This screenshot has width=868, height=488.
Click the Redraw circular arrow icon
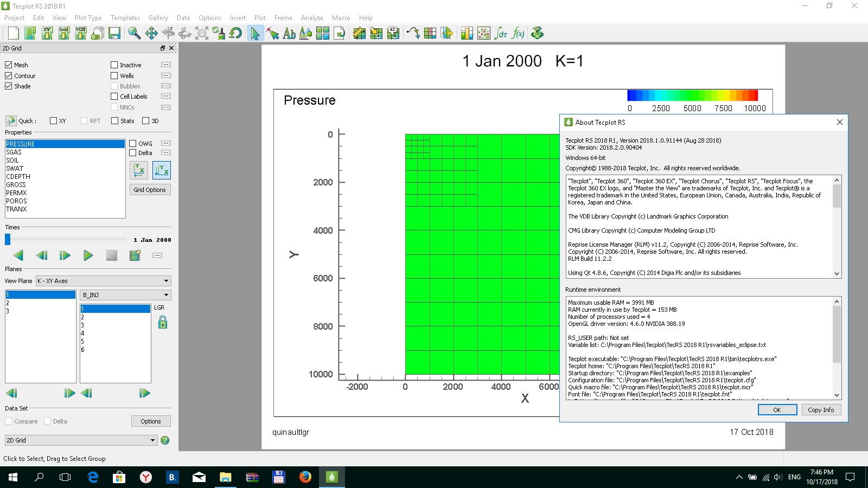(235, 34)
